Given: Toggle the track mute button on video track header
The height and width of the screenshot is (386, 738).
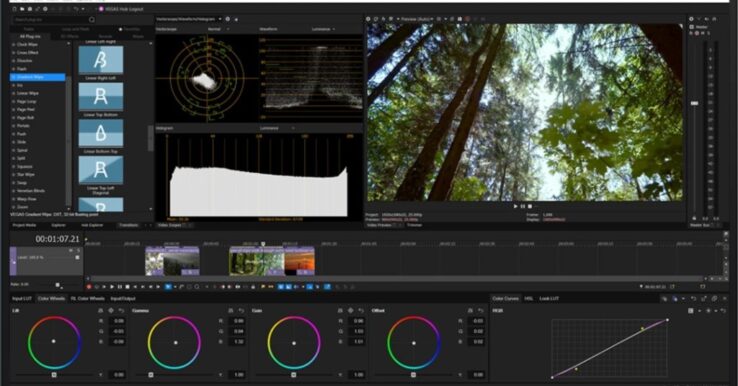Looking at the screenshot, I should pos(71,251).
